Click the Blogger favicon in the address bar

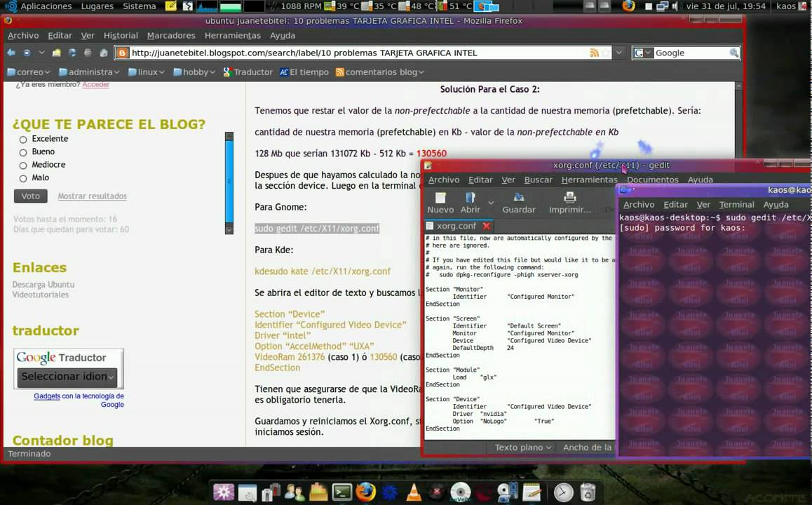point(123,53)
